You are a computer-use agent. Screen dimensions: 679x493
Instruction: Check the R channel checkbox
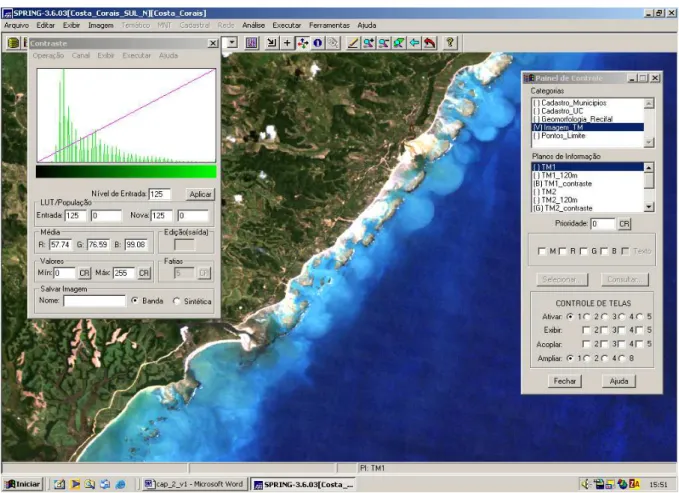point(563,251)
